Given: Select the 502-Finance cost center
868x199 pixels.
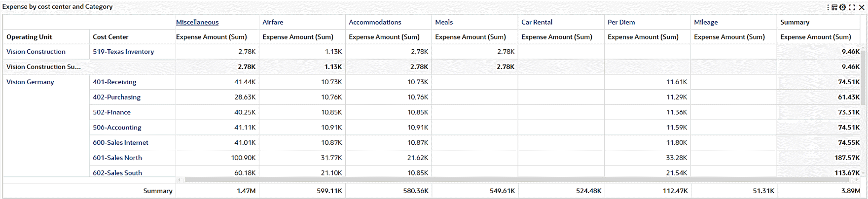Looking at the screenshot, I should (x=111, y=113).
